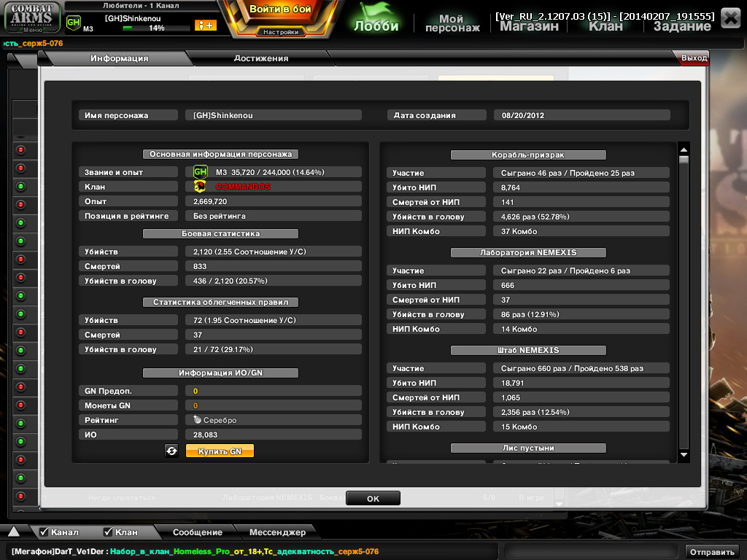Click Войти в бой button
This screenshot has height=560, width=747.
click(280, 9)
